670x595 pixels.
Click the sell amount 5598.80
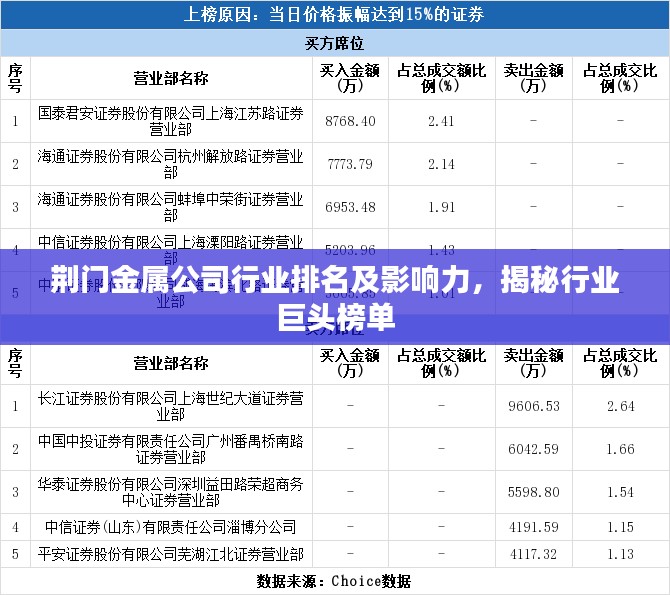click(533, 492)
